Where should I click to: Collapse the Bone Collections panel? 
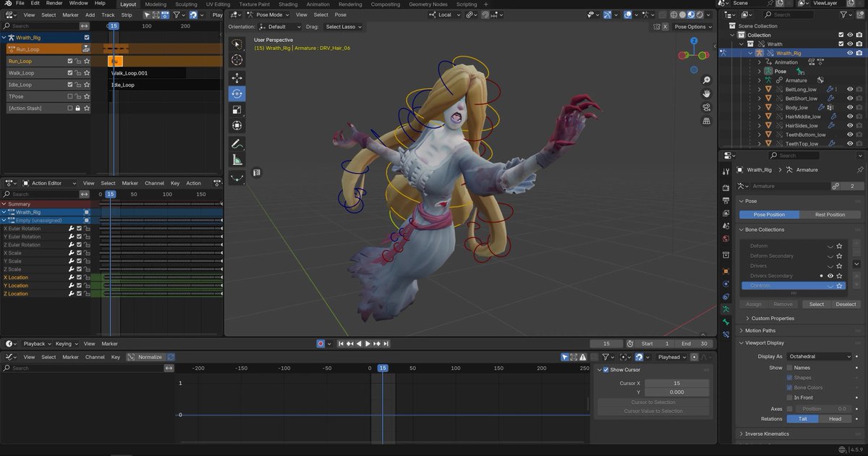pos(765,229)
